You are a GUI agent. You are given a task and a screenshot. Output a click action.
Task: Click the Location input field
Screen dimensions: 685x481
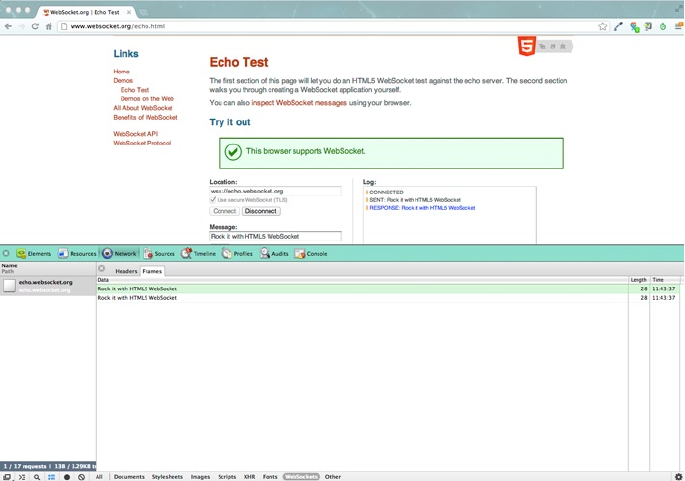pyautogui.click(x=275, y=191)
